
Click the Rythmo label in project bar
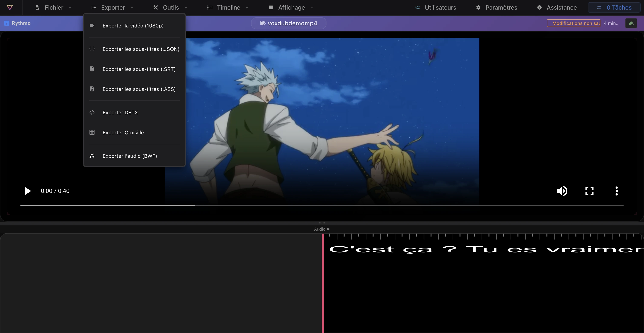click(x=21, y=23)
